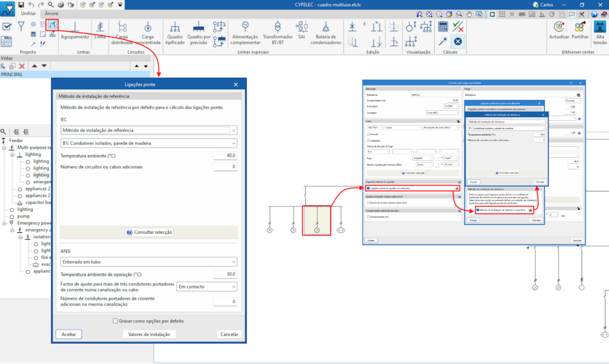Viewport: 609px width, 364px height.
Task: Click the Temperatura ambiente 40.0 field
Action: (225, 156)
